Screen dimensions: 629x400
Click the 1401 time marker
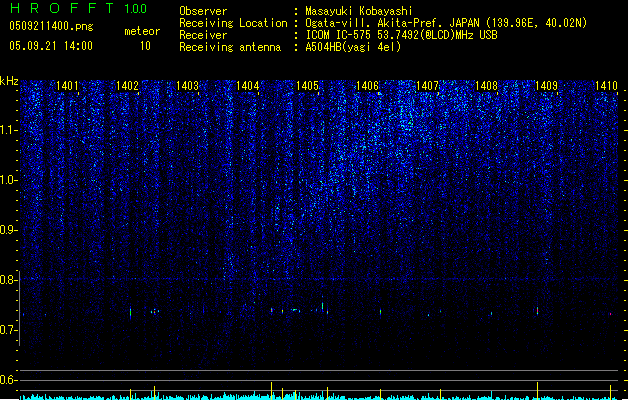[x=67, y=85]
